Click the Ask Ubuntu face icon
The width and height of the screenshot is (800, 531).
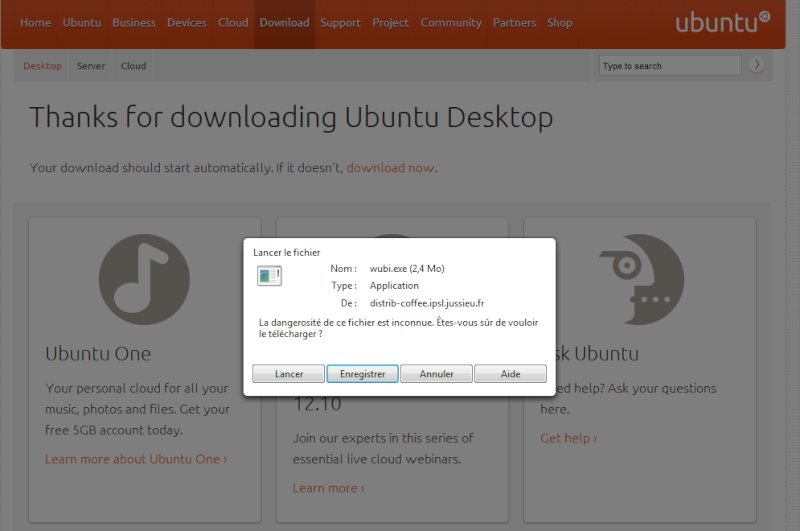[641, 280]
